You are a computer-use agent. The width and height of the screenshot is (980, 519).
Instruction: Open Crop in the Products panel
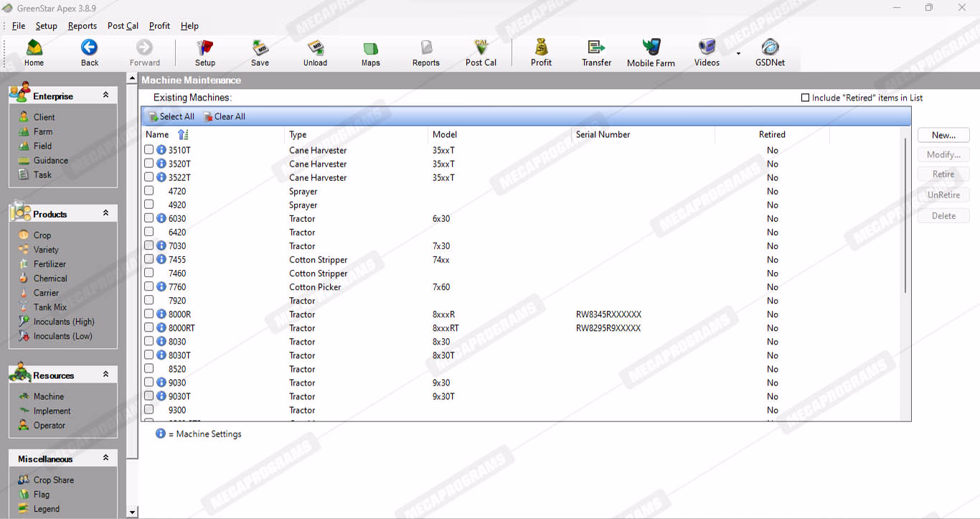tap(42, 235)
